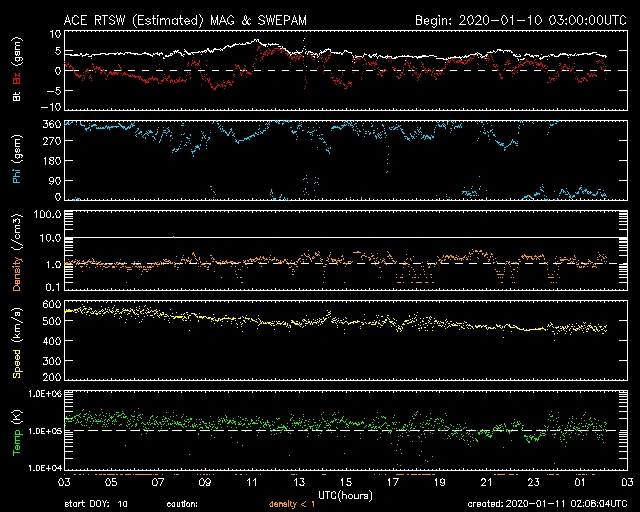Viewport: 640px width, 512px height.
Task: Click the 100.0 tick on Density axis
Action: pos(45,215)
